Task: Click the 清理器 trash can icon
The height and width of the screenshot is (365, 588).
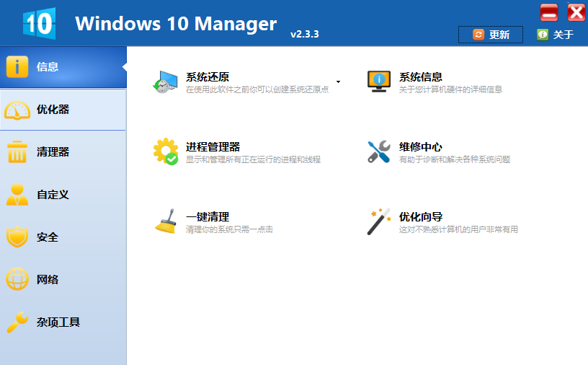Action: (x=17, y=151)
